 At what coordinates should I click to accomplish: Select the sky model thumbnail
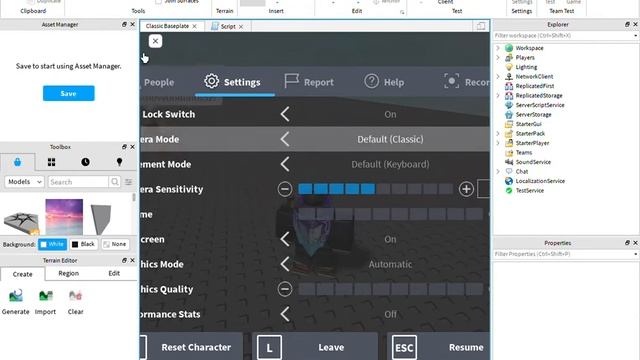tap(64, 217)
